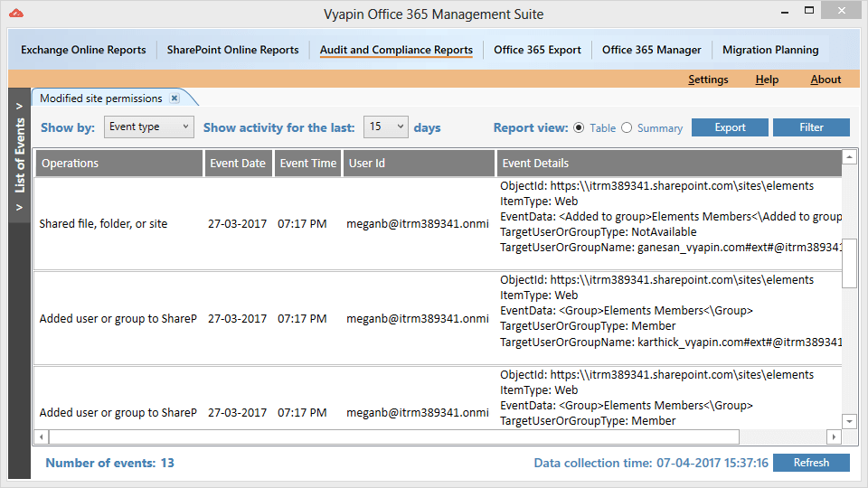
Task: Click the Refresh button
Action: (x=811, y=463)
